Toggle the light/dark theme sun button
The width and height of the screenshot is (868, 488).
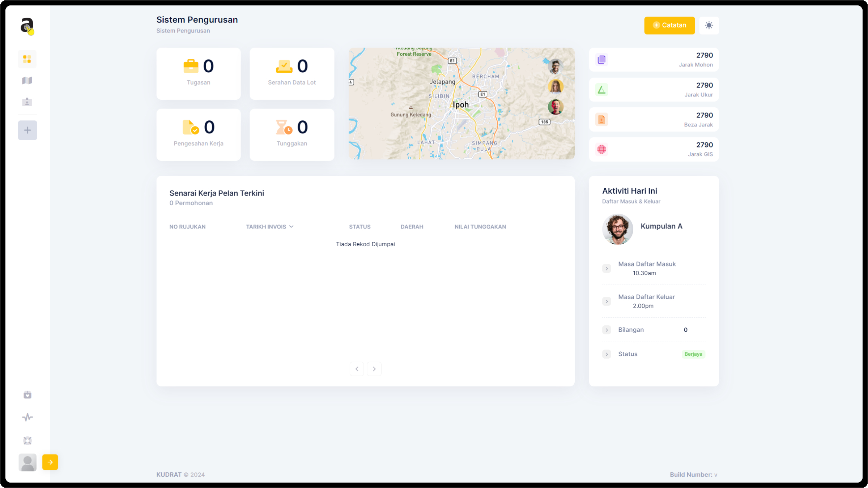(x=709, y=25)
